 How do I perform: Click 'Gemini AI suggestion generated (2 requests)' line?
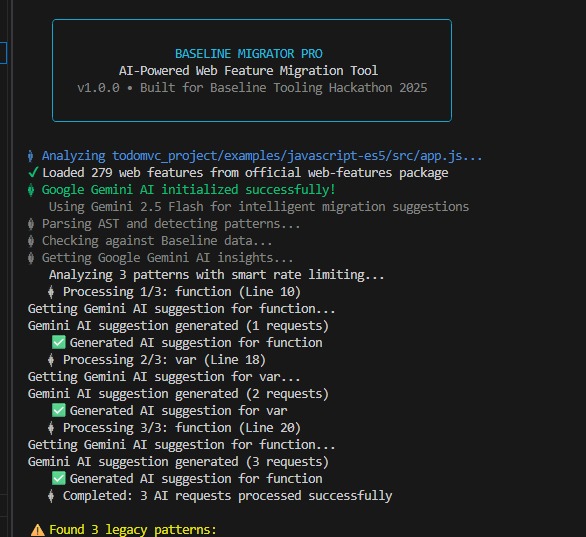[178, 394]
